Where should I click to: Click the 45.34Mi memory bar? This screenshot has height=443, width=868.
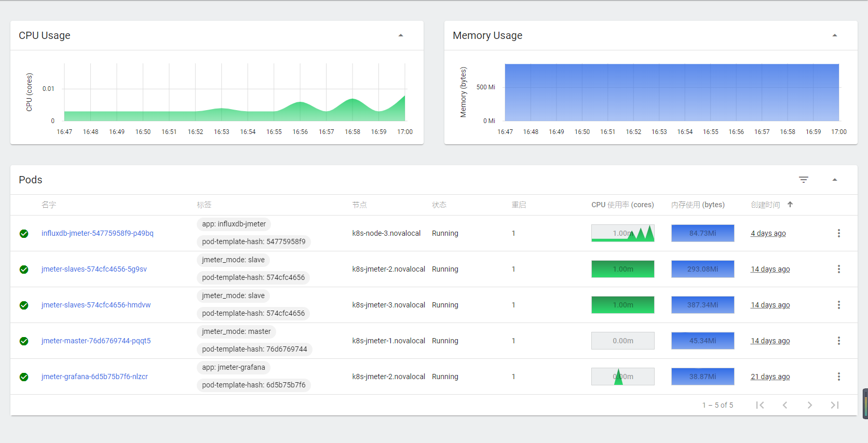pyautogui.click(x=703, y=341)
